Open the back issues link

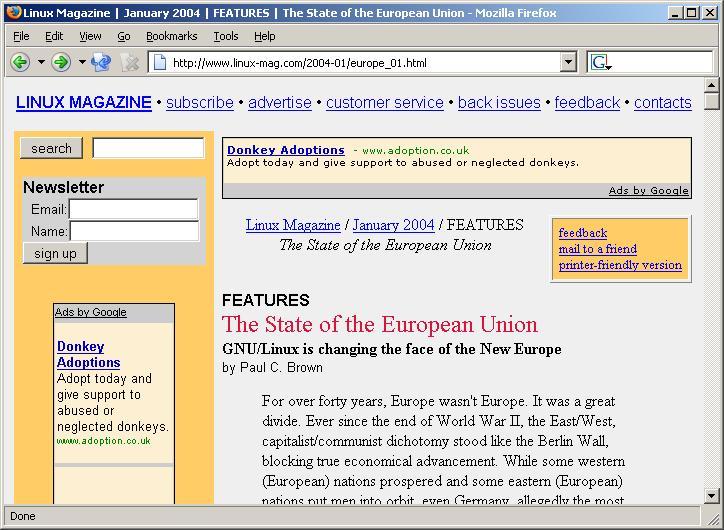click(x=499, y=102)
